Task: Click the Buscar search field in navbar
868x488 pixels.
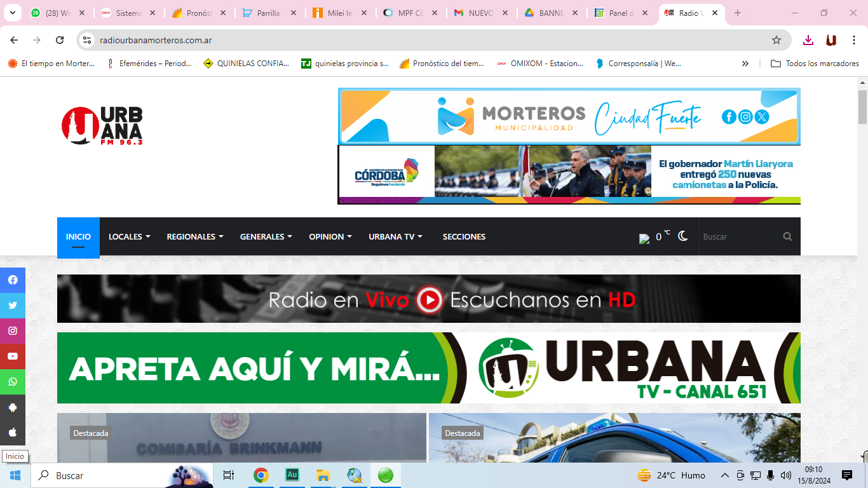Action: click(x=740, y=236)
